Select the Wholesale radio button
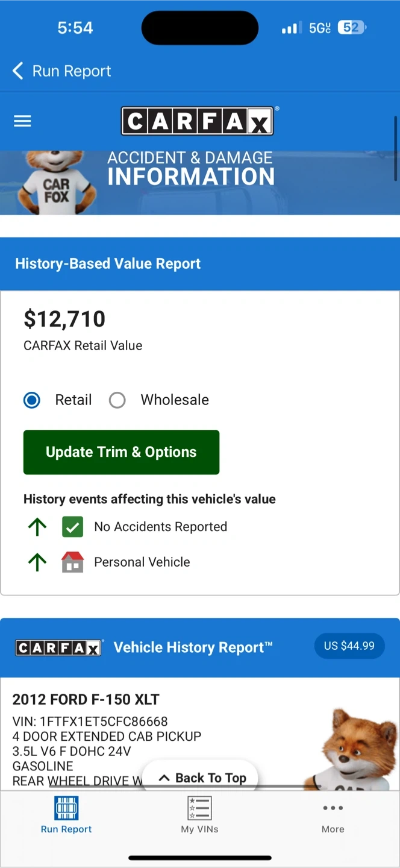 pos(117,400)
